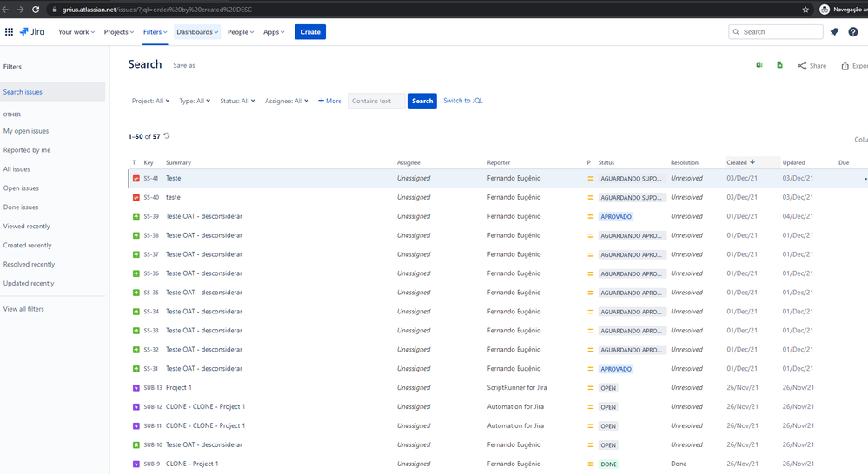Click the refresh results icon next to 57

tap(167, 136)
